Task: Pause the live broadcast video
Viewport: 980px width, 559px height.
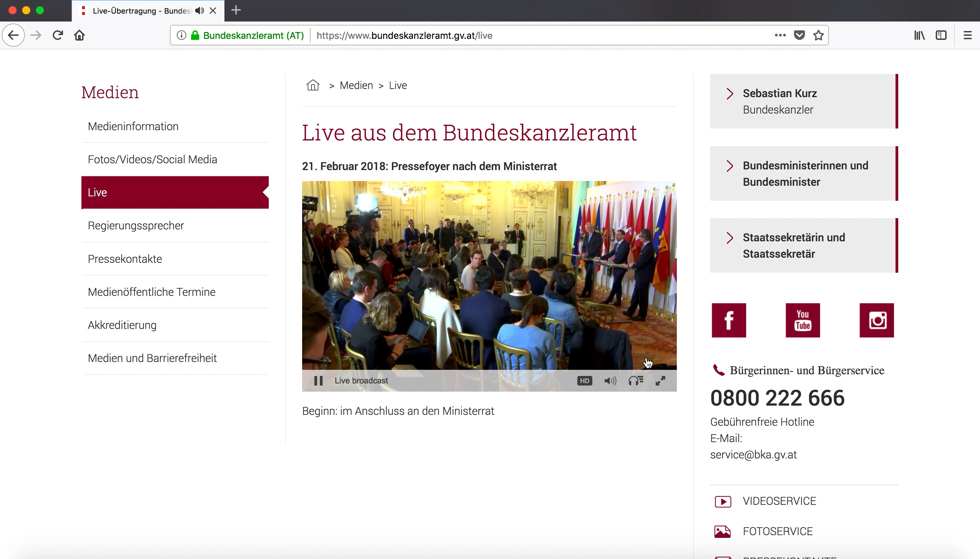Action: click(318, 380)
